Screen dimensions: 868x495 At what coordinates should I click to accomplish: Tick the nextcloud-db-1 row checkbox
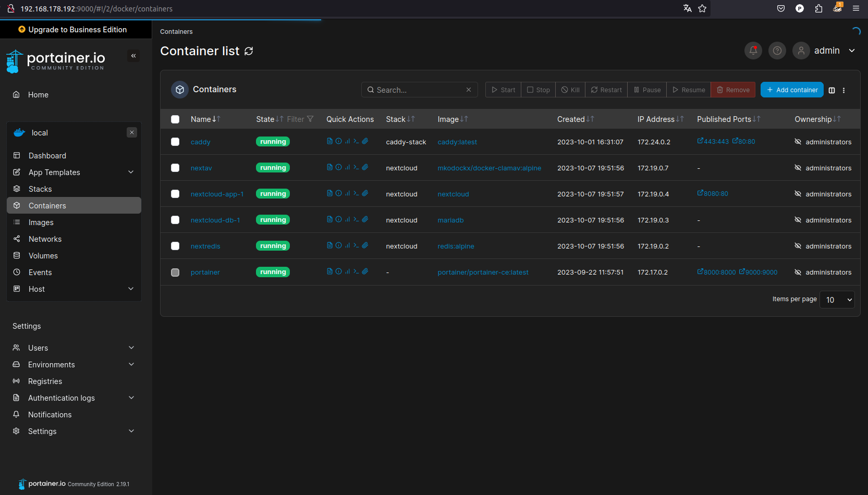(x=175, y=220)
